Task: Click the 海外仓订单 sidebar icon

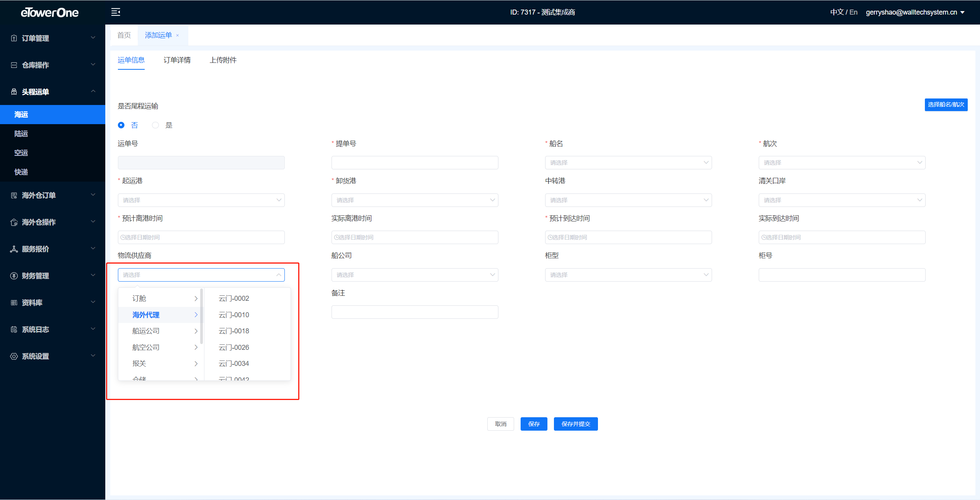Action: pos(14,195)
